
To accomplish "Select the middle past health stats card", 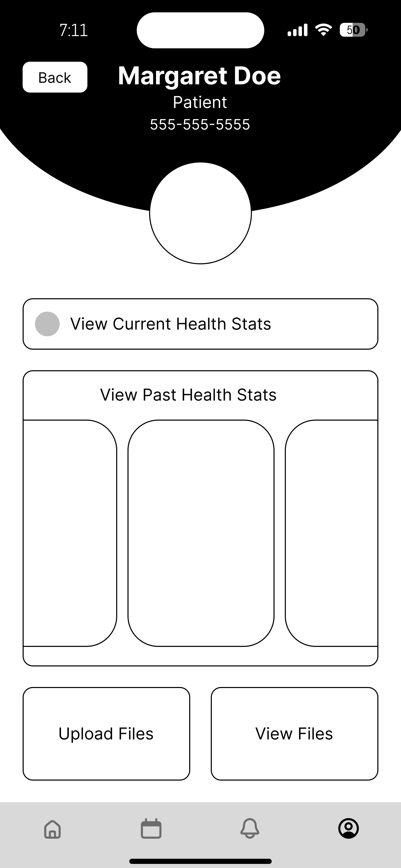I will pos(201,533).
